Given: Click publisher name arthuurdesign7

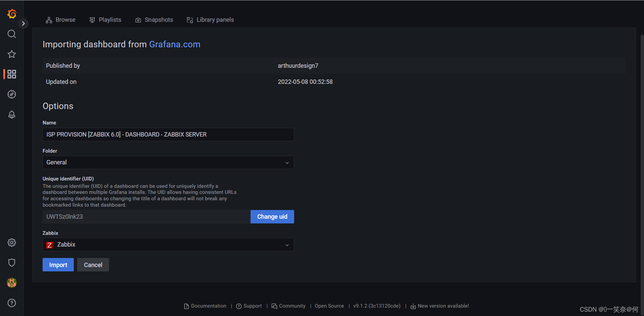Looking at the screenshot, I should point(298,66).
